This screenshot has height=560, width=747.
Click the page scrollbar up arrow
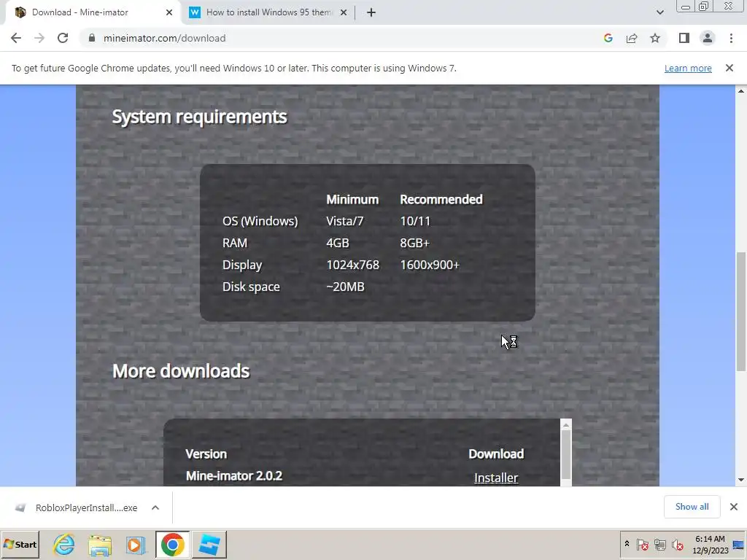741,90
